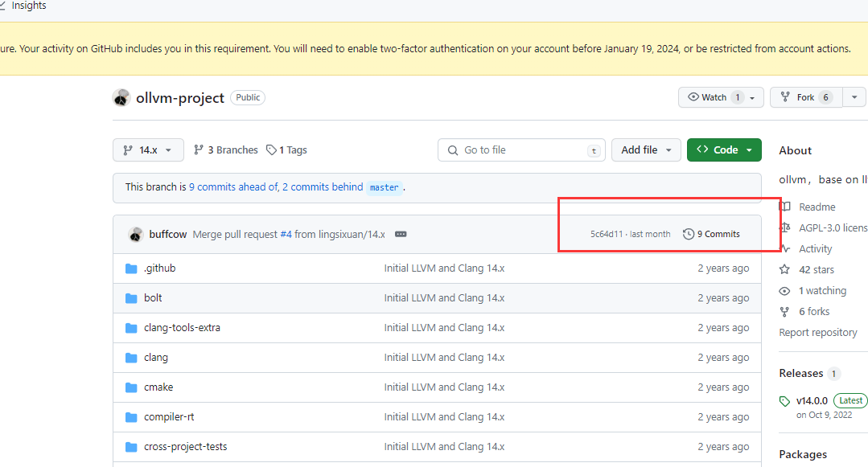Open the green Code dropdown button
The width and height of the screenshot is (868, 467).
click(724, 150)
